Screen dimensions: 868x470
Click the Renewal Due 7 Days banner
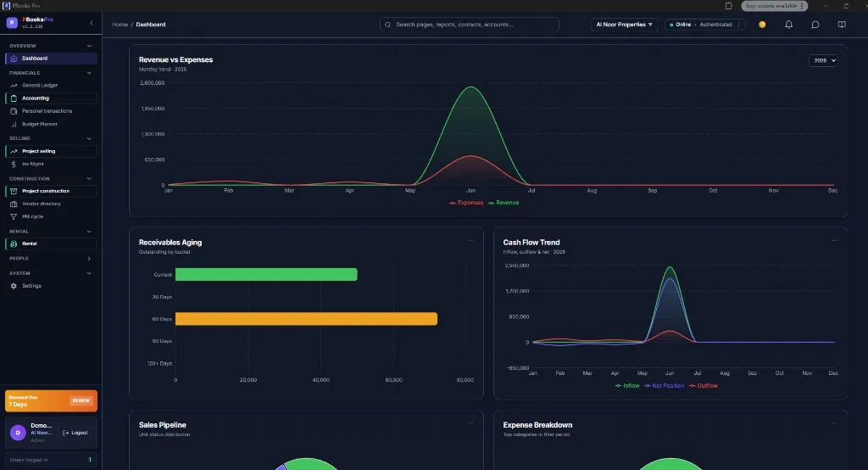tap(51, 400)
